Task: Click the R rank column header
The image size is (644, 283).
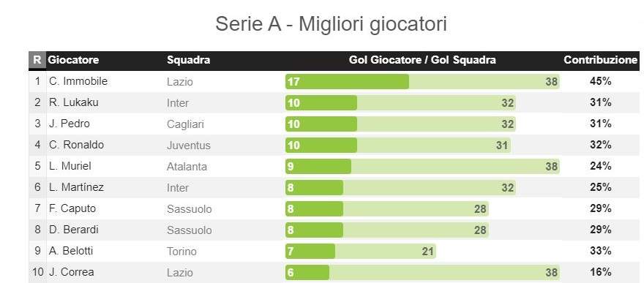Action: pos(37,60)
